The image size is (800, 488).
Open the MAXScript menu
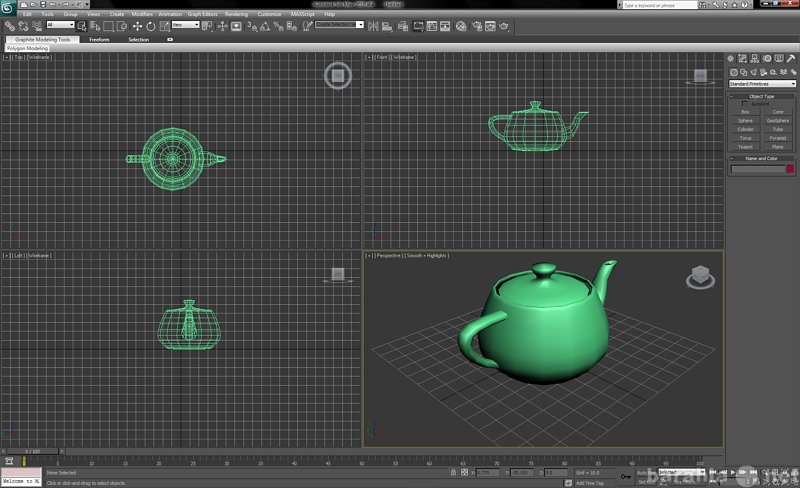(x=303, y=14)
